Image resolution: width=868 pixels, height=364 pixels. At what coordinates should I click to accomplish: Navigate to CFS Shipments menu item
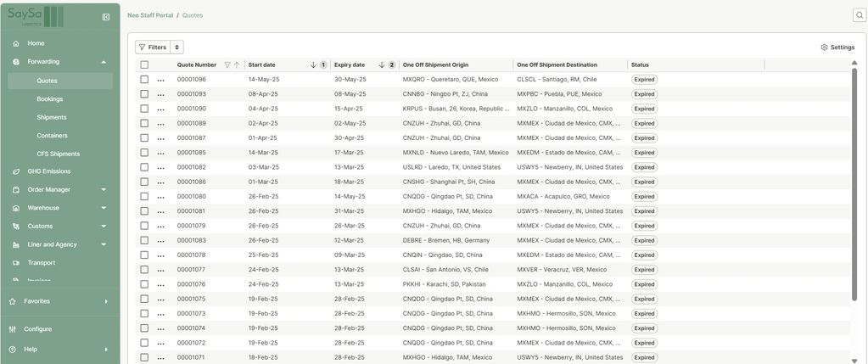(58, 154)
